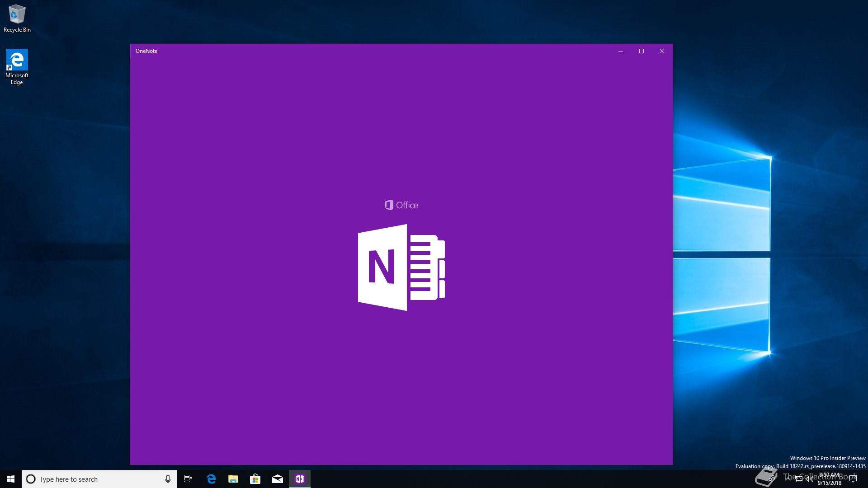Maximize the OneNote window
This screenshot has height=488, width=868.
642,51
